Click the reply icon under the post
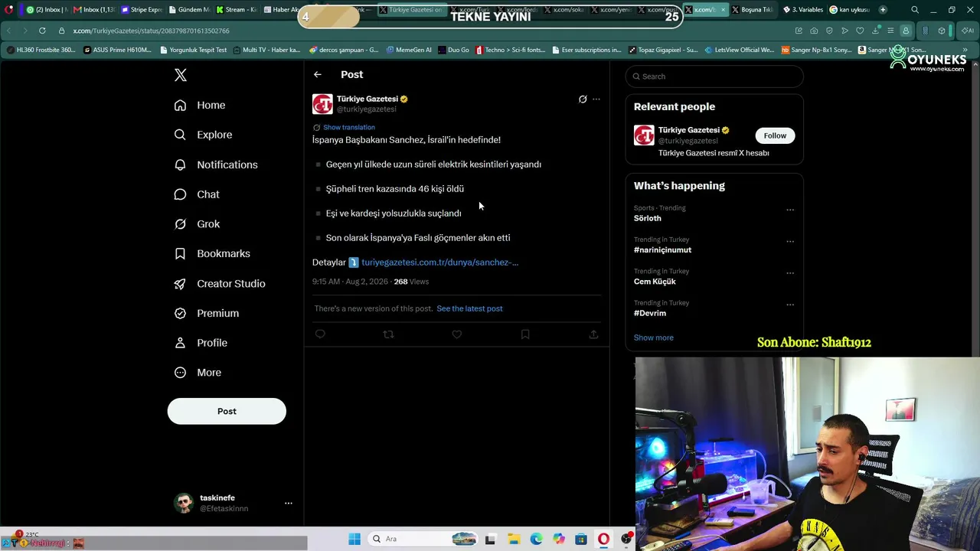This screenshot has height=551, width=980. [x=320, y=334]
